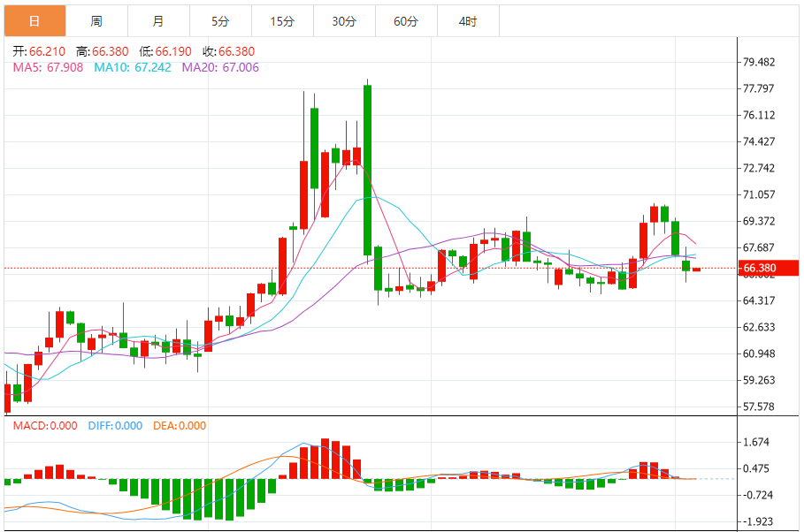Image resolution: width=804 pixels, height=532 pixels.
Task: Click the DIFF value label
Action: 115,426
